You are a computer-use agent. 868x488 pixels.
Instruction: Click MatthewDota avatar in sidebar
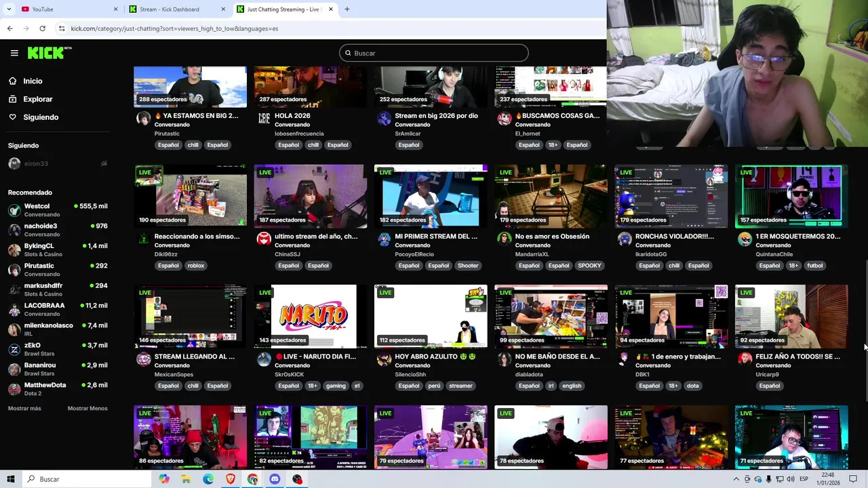click(x=14, y=389)
